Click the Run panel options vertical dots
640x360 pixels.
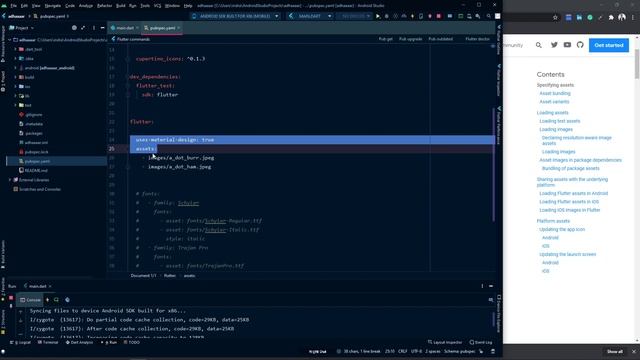click(482, 286)
